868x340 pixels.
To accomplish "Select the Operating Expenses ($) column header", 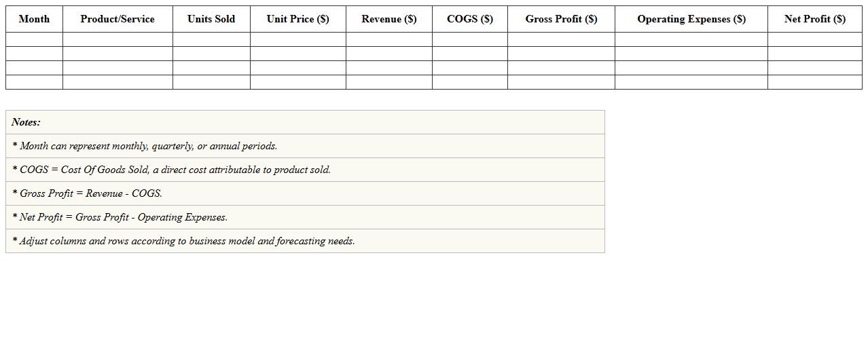I will 691,19.
